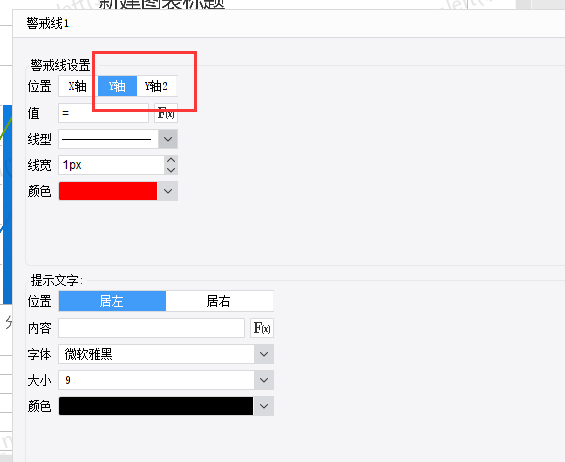The width and height of the screenshot is (565, 462).
Task: Click the 值 formula input field
Action: coord(103,113)
